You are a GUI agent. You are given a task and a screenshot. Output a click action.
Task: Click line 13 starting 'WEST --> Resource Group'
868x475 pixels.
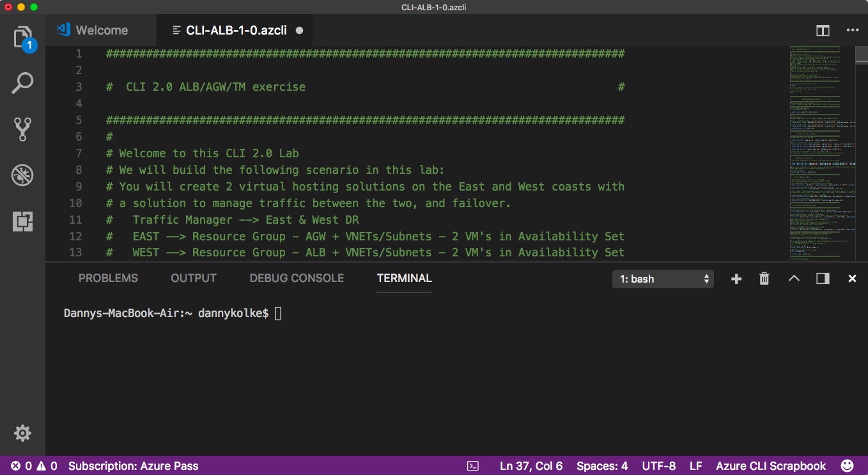[x=378, y=253]
